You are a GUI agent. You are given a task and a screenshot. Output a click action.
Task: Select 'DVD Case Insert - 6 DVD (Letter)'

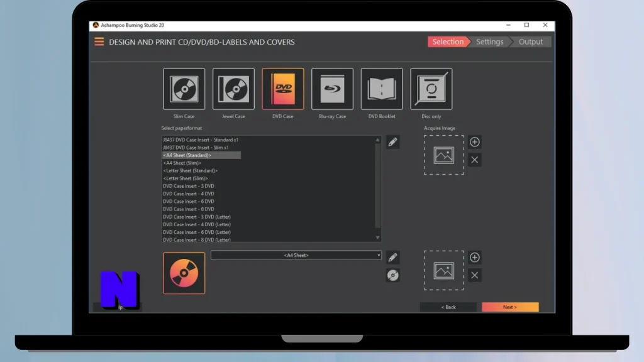point(197,233)
